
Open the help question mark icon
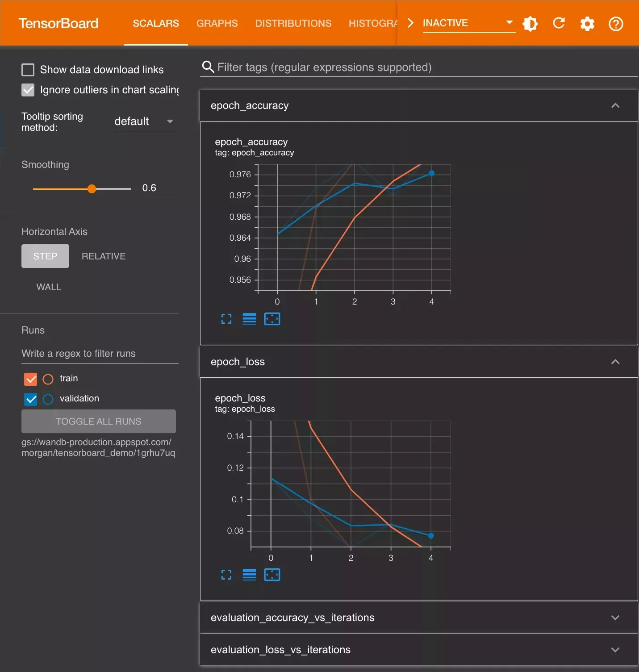coord(616,24)
